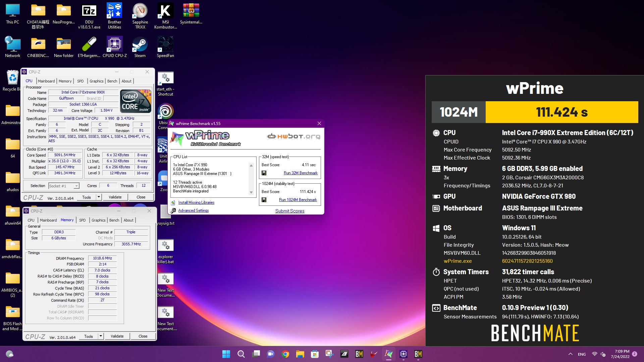The height and width of the screenshot is (362, 644).
Task: Click DRAM Frequency value 1018.6 MHz
Action: point(102,258)
